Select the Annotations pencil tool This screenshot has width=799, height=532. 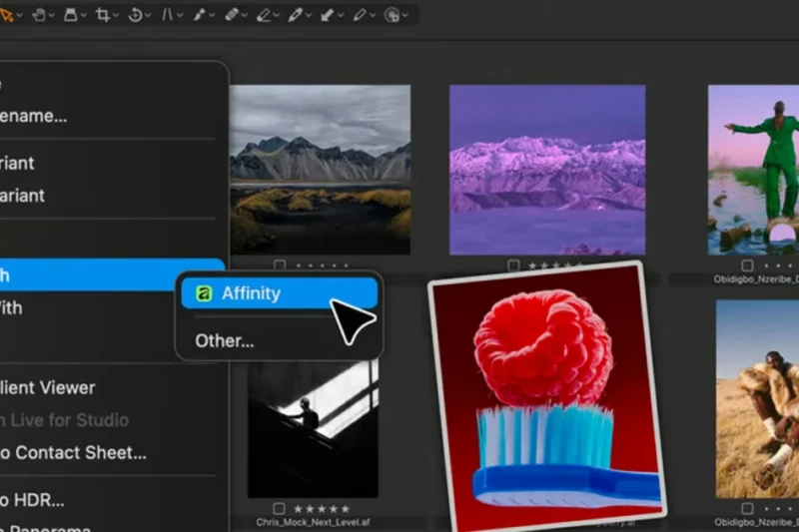[x=360, y=15]
